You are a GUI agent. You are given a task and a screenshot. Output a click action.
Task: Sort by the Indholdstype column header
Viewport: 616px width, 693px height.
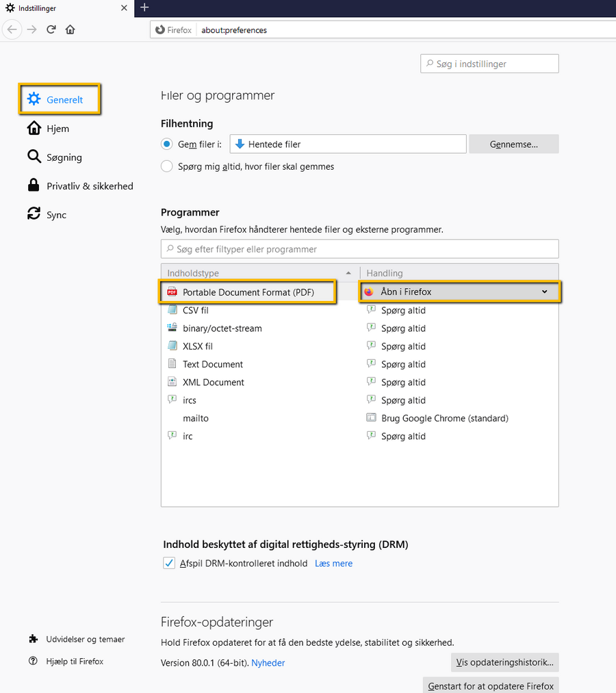point(261,273)
